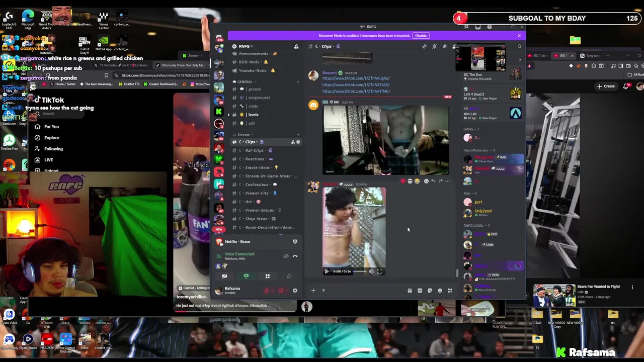Create a channel in Stream category plus

298,135
